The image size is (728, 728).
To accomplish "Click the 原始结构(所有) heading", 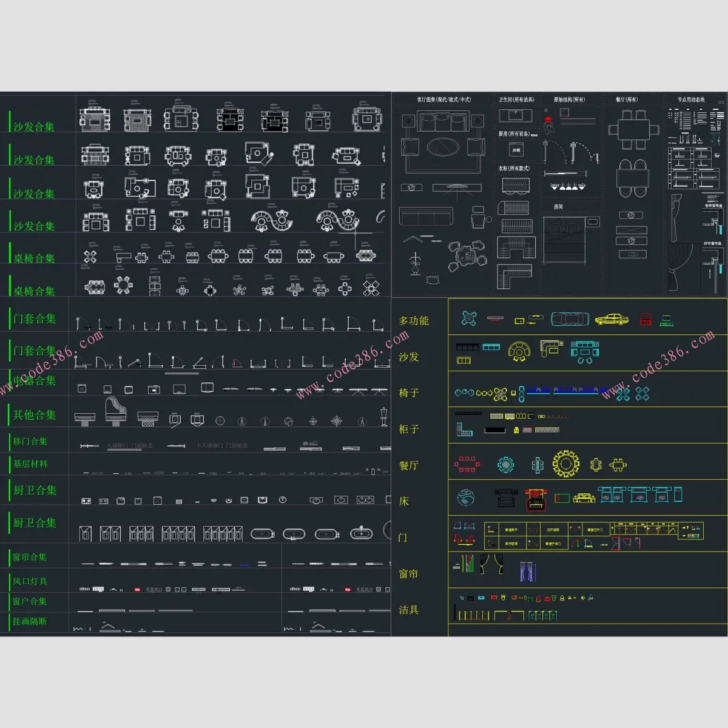I will coord(569,99).
